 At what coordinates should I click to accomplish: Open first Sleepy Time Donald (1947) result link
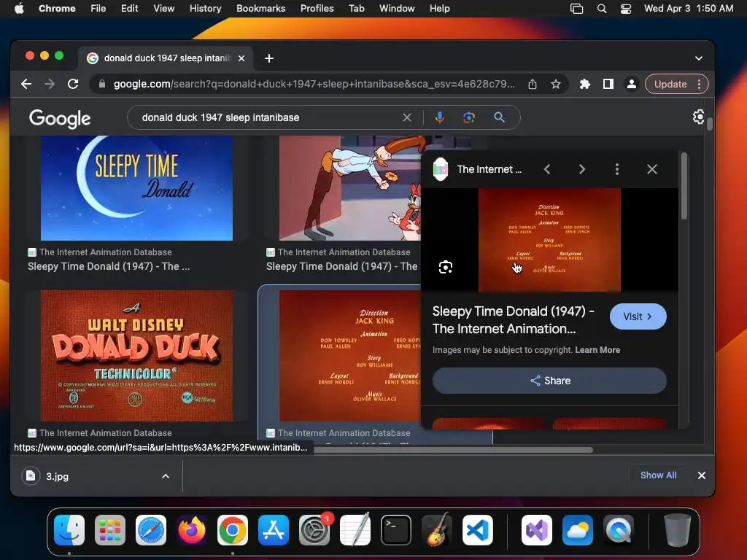(x=109, y=267)
